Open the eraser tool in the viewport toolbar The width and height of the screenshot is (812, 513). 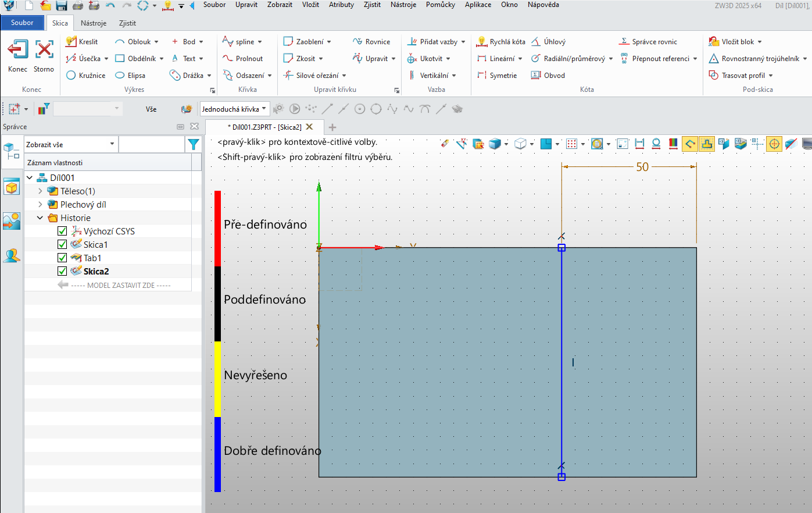445,143
